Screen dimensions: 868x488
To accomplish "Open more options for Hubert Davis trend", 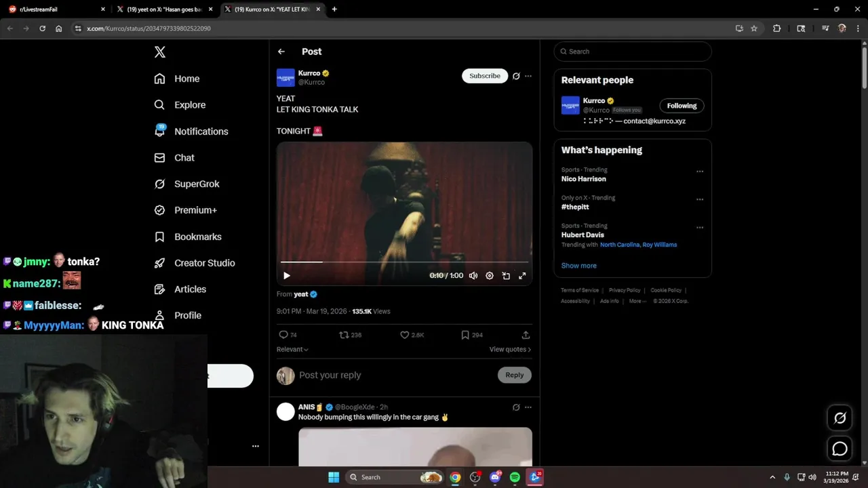I will (x=700, y=227).
